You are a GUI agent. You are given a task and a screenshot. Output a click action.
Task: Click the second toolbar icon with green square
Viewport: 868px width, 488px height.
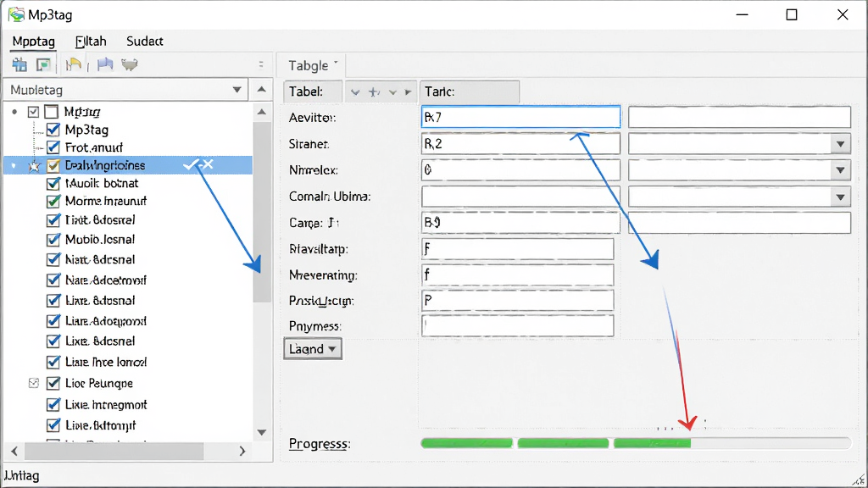[x=43, y=64]
